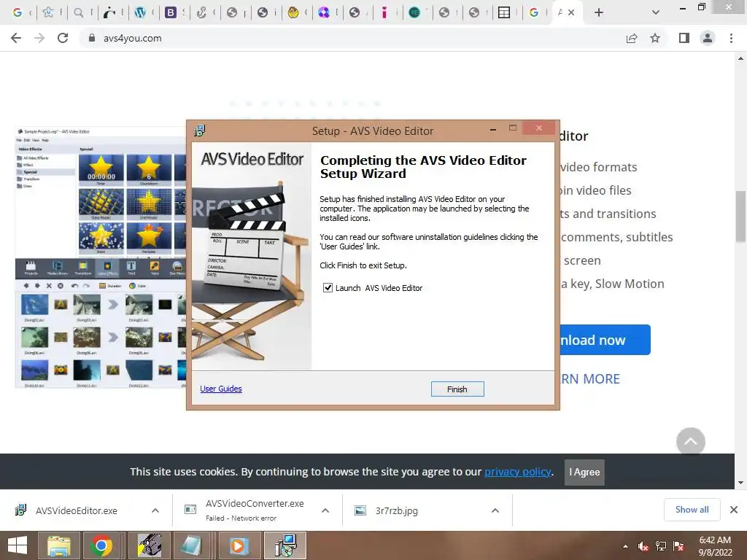Click Show all downloads
This screenshot has width=747, height=560.
692,510
